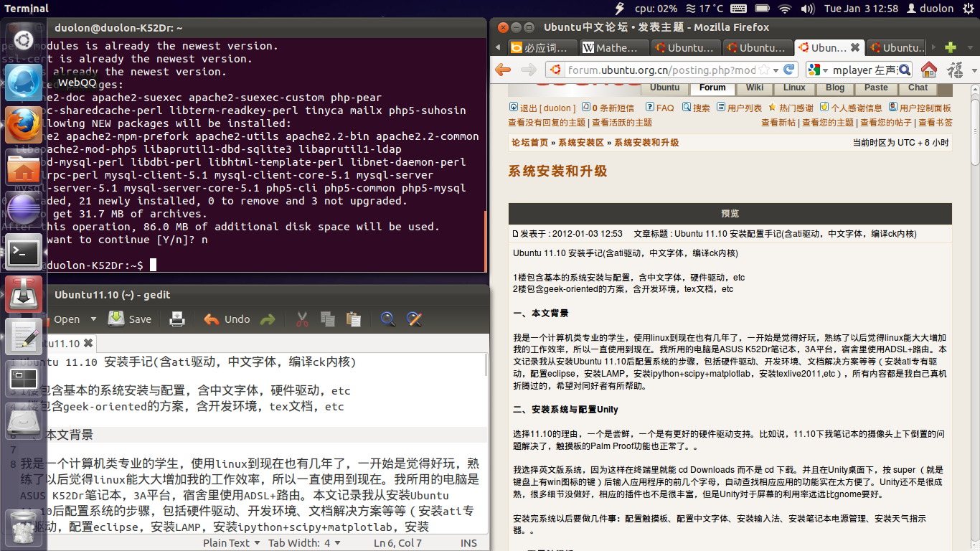Click the gedit Paste icon
Image resolution: width=980 pixels, height=551 pixels.
353,319
